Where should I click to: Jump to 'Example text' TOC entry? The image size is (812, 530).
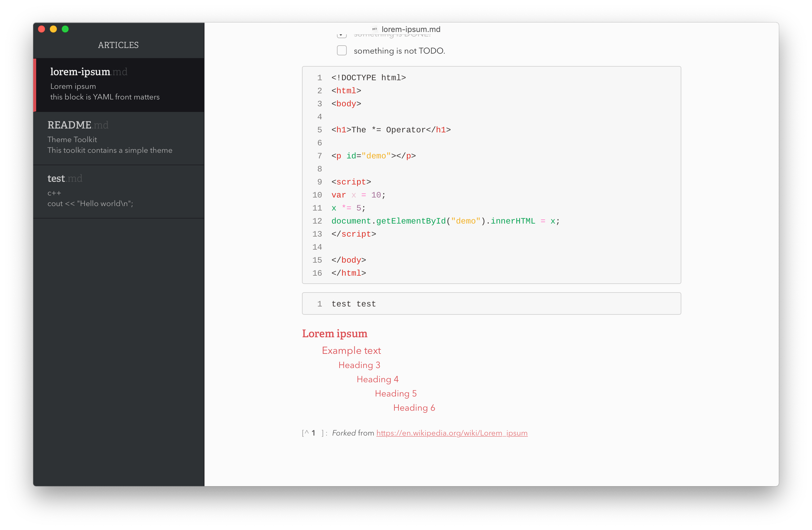(351, 350)
